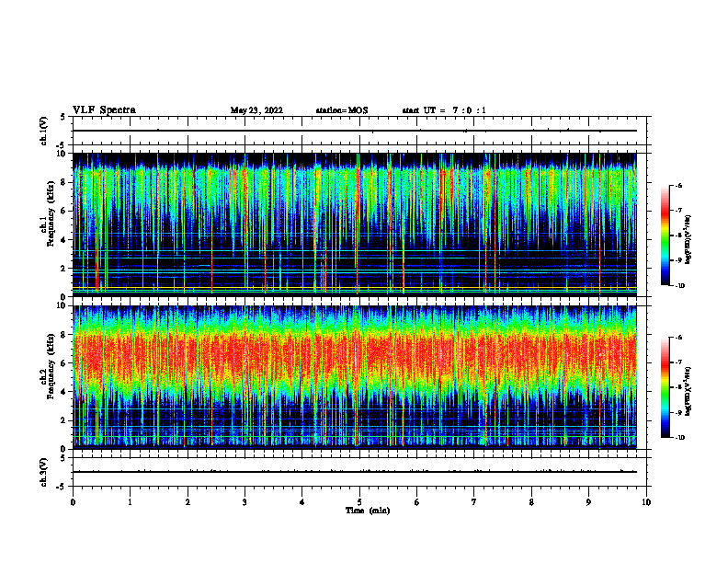
Task: Click time axis tick label "0"
Action: coord(73,502)
